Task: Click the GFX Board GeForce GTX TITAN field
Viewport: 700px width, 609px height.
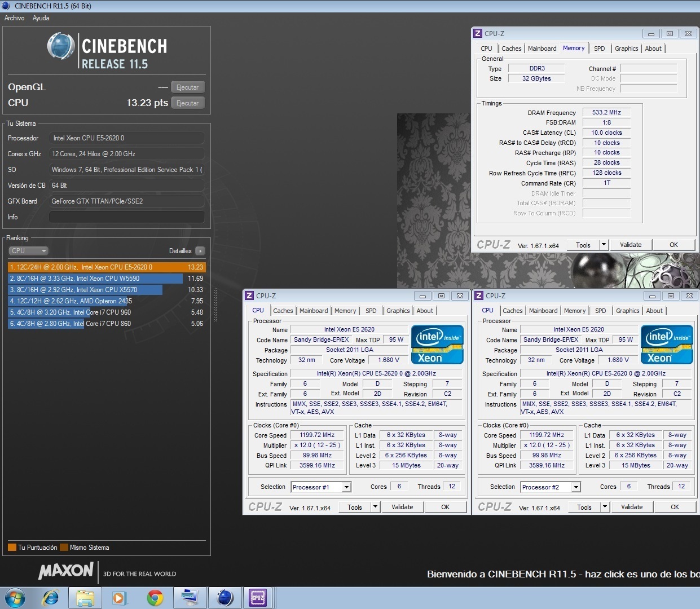Action: point(127,201)
